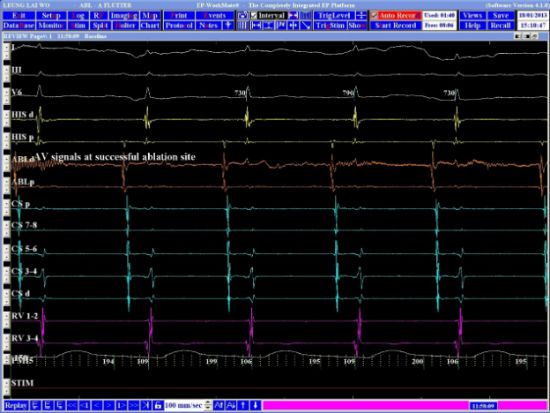Click the flag marker icon
The width and height of the screenshot is (550, 413).
[x=281, y=26]
